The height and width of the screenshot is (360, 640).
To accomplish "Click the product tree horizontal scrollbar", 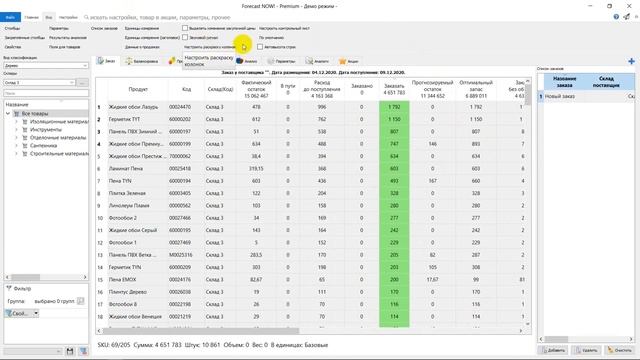I will click(25, 277).
